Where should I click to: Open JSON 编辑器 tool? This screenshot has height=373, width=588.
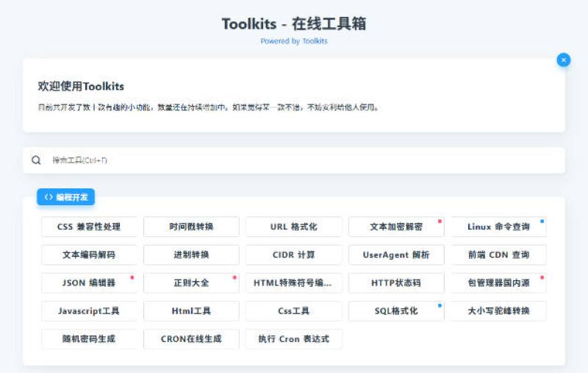click(89, 283)
